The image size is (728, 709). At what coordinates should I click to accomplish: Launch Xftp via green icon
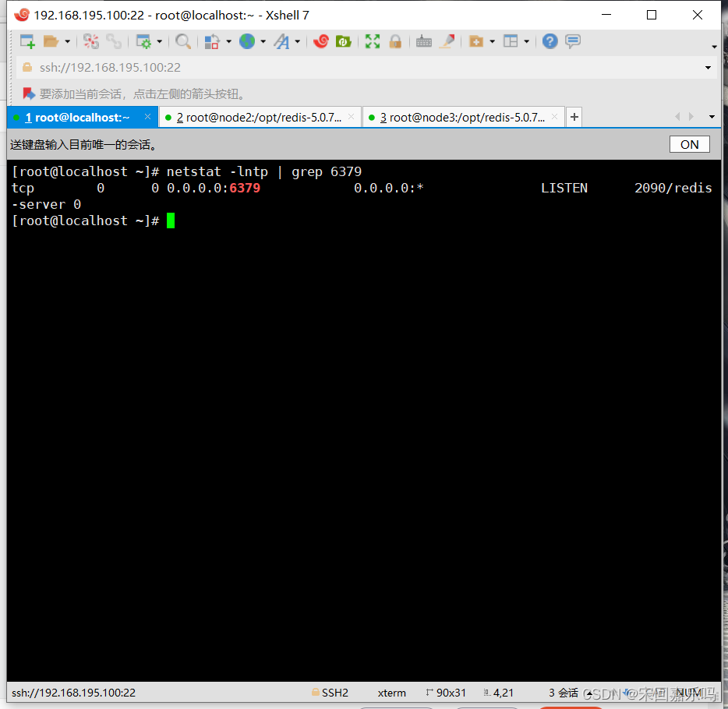pyautogui.click(x=343, y=42)
